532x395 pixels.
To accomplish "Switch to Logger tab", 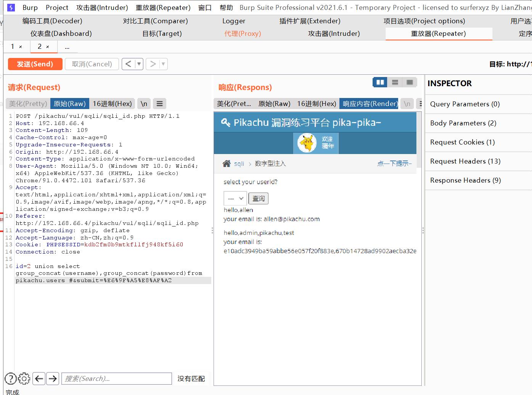I will tap(234, 21).
